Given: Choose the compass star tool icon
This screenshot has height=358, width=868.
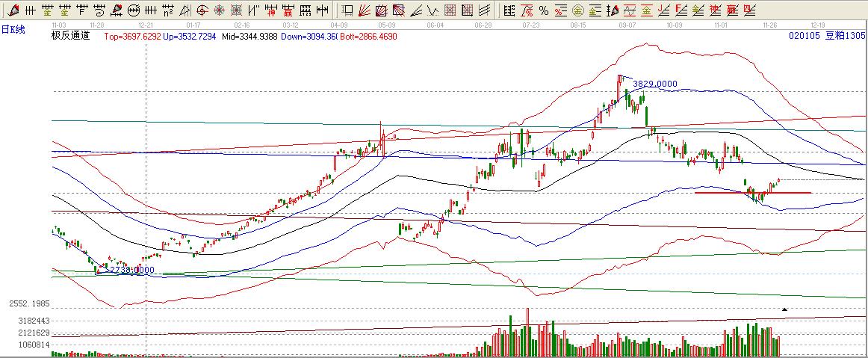Looking at the screenshot, I should (219, 10).
